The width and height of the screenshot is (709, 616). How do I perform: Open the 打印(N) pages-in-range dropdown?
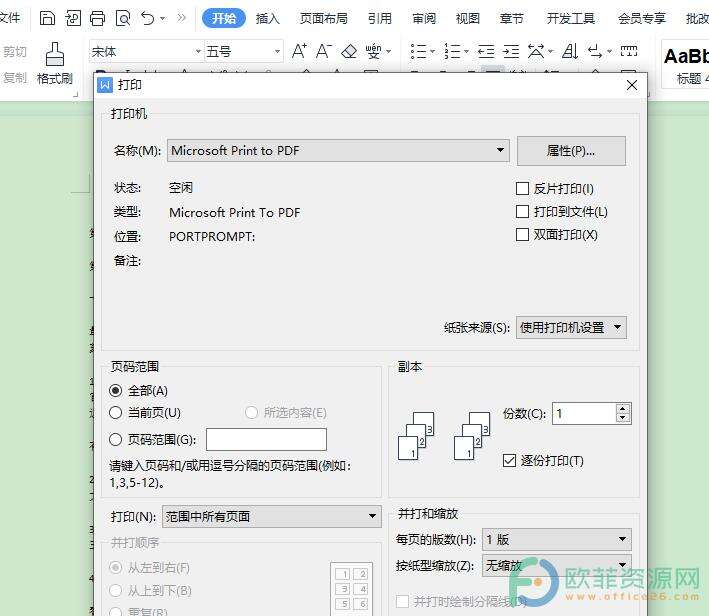[x=272, y=516]
